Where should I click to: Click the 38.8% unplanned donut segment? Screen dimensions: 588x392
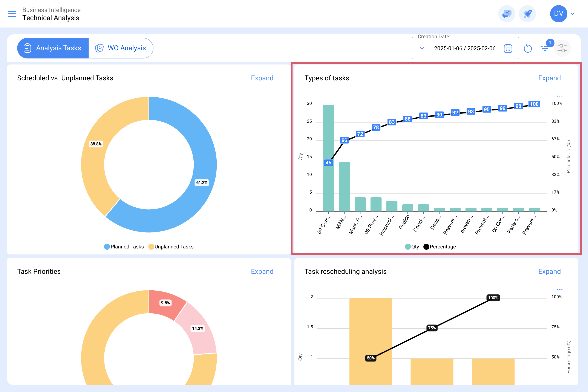[96, 144]
